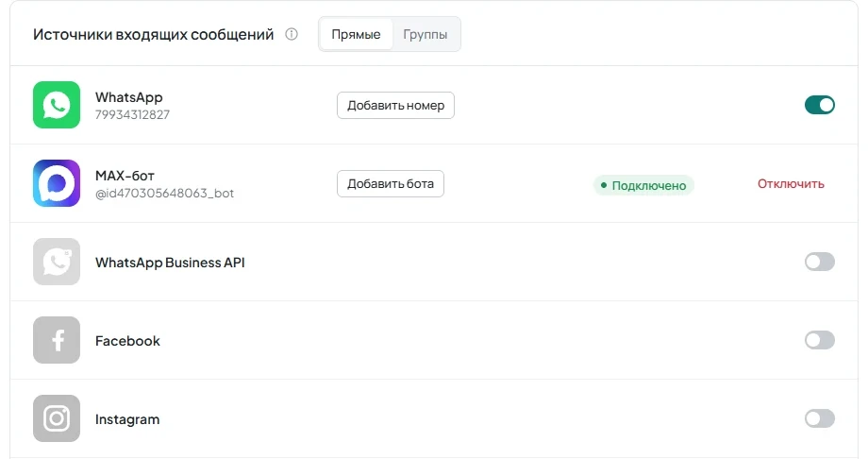Click the Добавить номер button
Image resolution: width=868 pixels, height=459 pixels.
point(395,106)
